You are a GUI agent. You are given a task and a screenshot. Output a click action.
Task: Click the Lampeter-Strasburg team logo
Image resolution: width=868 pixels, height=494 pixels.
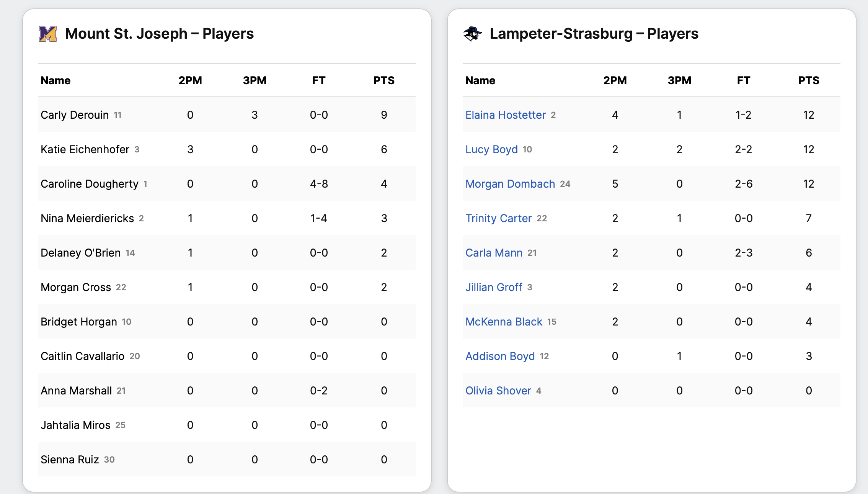(x=473, y=34)
